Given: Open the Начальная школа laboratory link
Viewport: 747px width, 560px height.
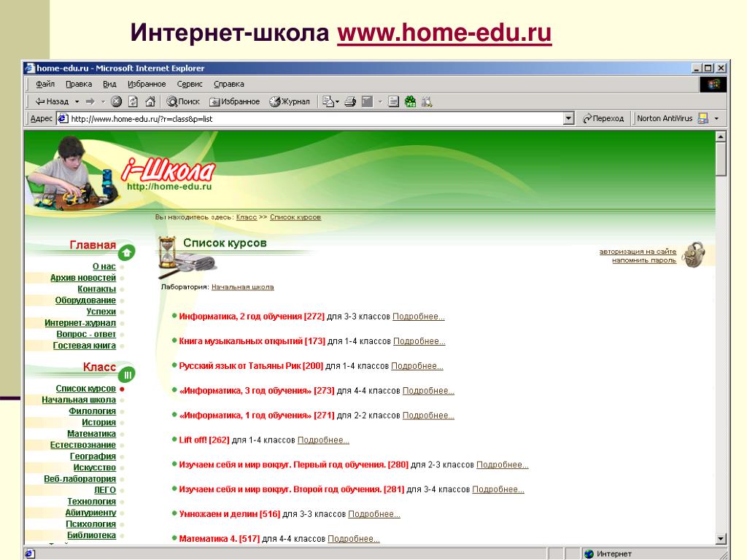Looking at the screenshot, I should 242,287.
